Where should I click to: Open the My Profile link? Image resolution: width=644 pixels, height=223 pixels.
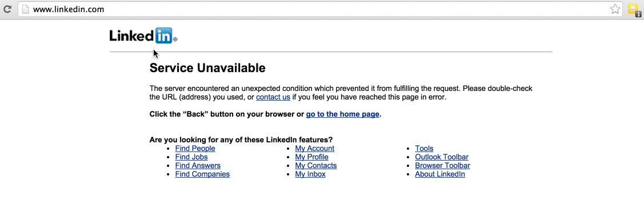(x=312, y=157)
